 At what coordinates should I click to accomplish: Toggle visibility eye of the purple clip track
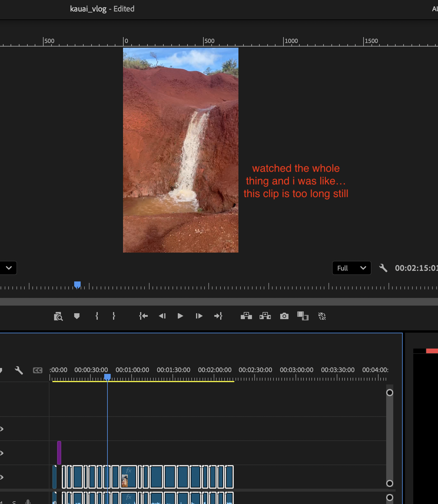click(1, 453)
